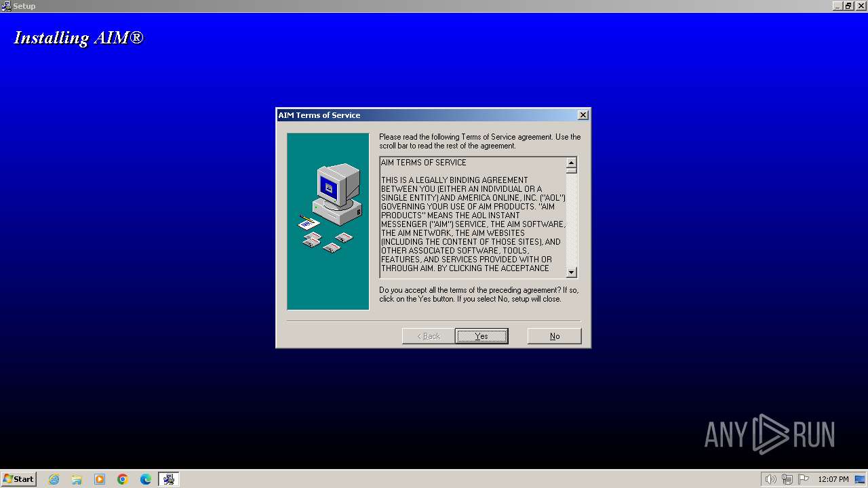Image resolution: width=868 pixels, height=488 pixels.
Task: Close the Setup window
Action: [860, 6]
